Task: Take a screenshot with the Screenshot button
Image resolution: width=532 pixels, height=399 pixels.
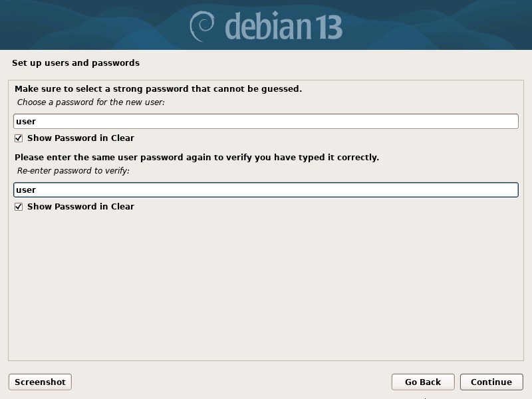Action: coord(39,382)
